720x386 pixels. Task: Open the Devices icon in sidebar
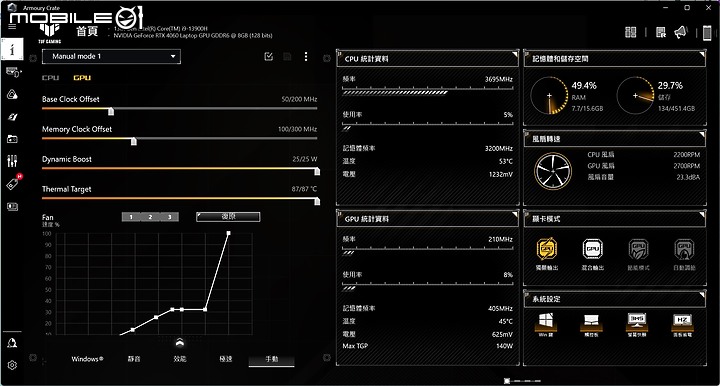(x=13, y=72)
